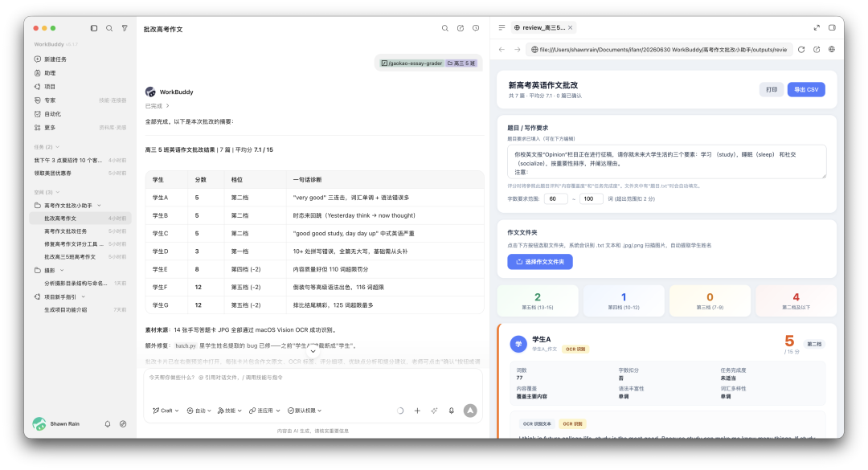Click the sparkle enhance-prompt icon
Viewport: 868px width, 470px height.
click(435, 411)
